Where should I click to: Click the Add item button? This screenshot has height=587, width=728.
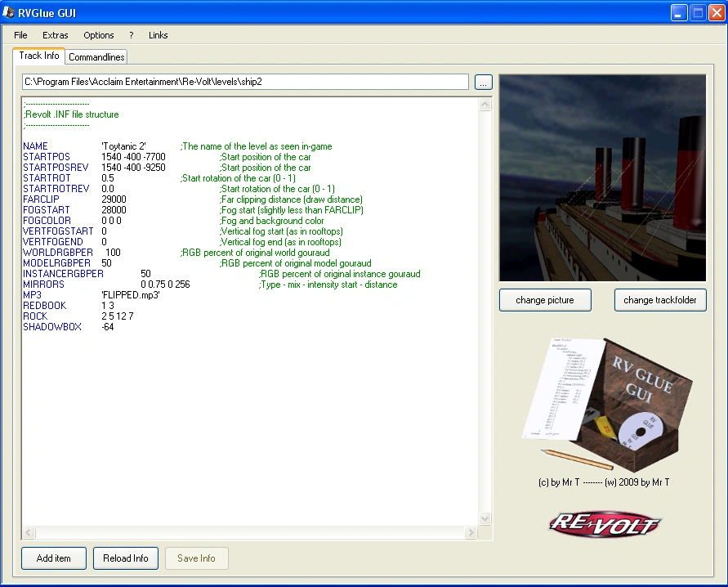pyautogui.click(x=54, y=558)
